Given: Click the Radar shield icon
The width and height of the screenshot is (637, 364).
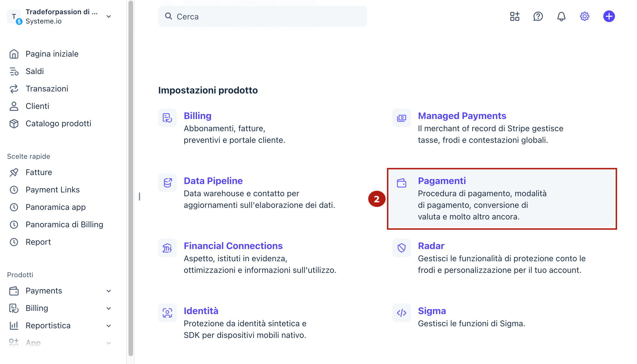Looking at the screenshot, I should click(x=402, y=248).
